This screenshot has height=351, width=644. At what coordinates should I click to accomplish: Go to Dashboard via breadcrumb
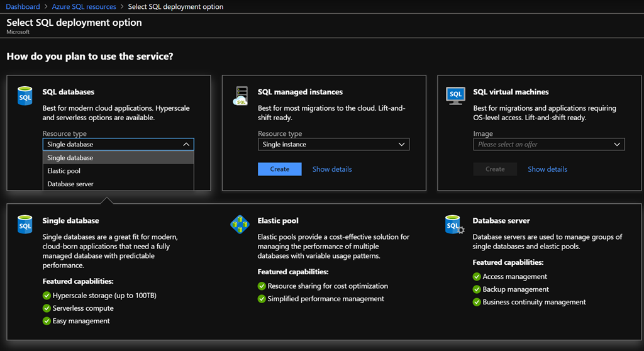[x=23, y=7]
